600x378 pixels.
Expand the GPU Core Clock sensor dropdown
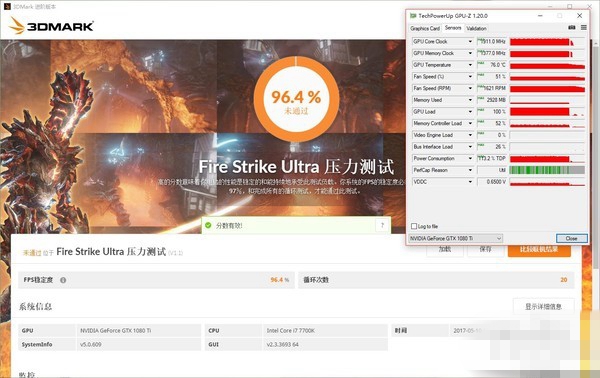click(x=470, y=41)
